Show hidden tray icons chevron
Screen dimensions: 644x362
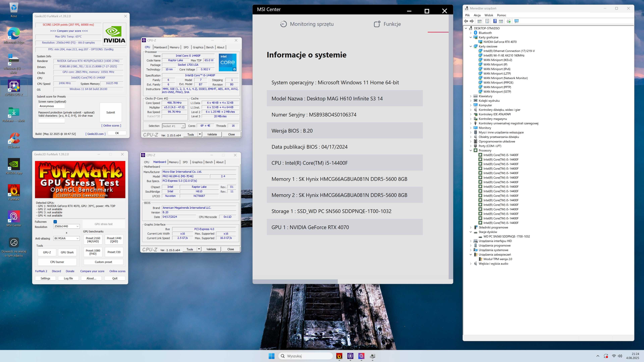click(x=598, y=356)
